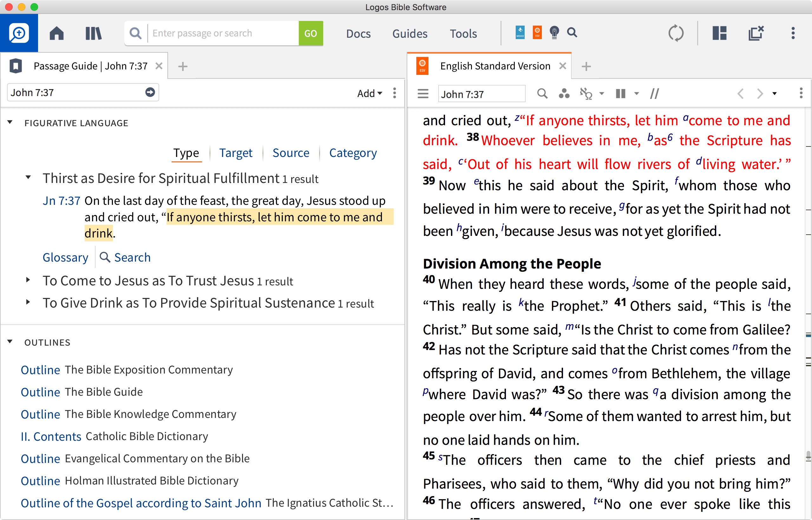Open the Docs menu
This screenshot has width=812, height=520.
358,33
